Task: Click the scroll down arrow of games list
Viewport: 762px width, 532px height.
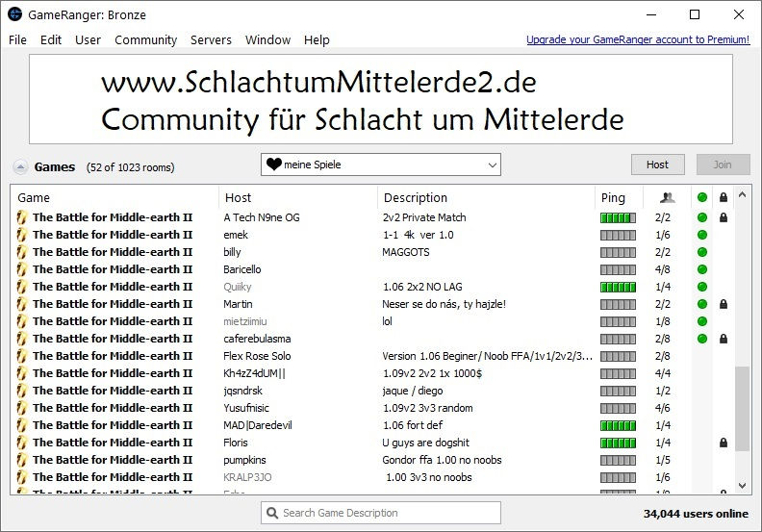Action: tap(742, 485)
